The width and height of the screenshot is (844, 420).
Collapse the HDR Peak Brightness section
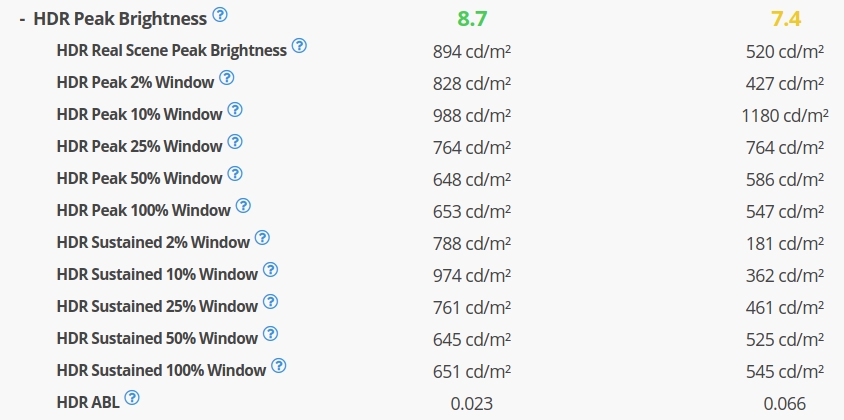[x=22, y=19]
